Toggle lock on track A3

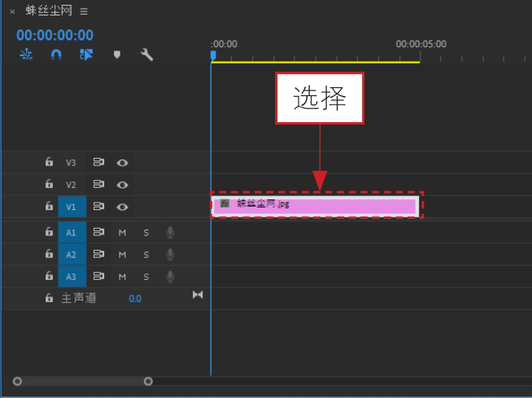pos(49,276)
